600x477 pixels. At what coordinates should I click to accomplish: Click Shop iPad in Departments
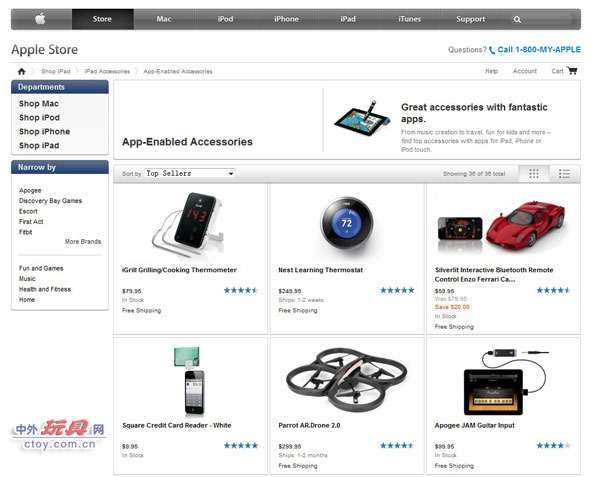coord(39,145)
